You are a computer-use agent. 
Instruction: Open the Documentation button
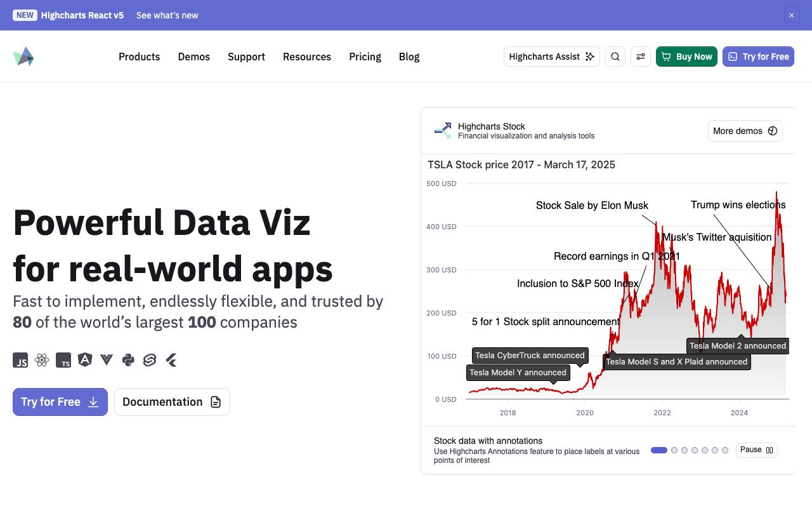[172, 402]
